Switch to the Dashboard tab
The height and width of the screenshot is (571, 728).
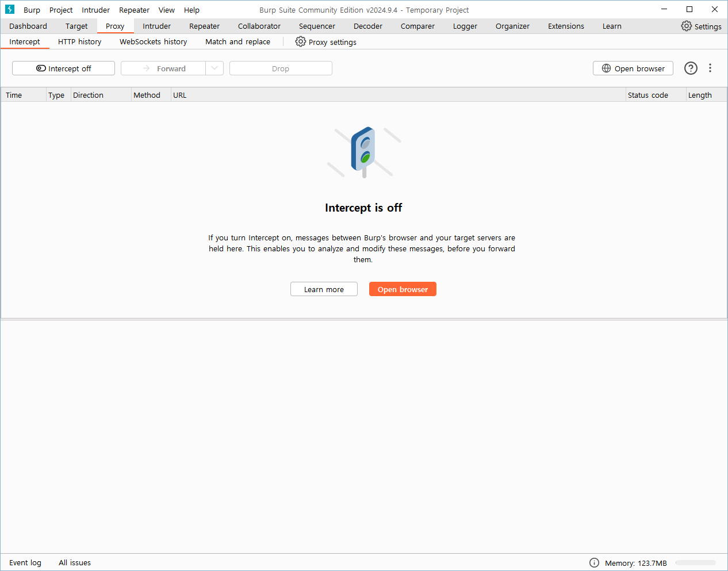click(28, 26)
